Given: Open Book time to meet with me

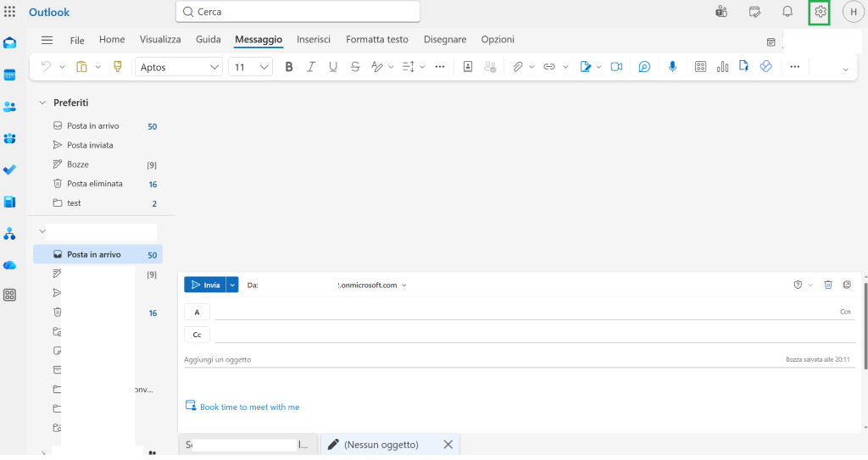Looking at the screenshot, I should pyautogui.click(x=249, y=407).
